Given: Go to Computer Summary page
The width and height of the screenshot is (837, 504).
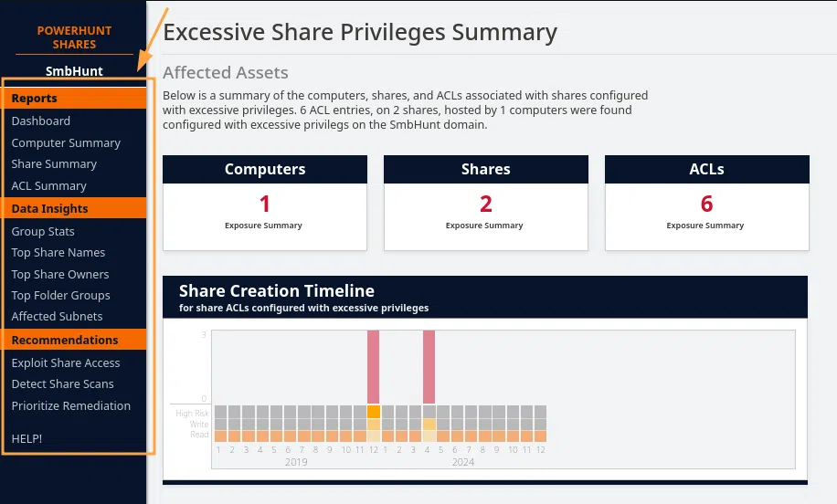Looking at the screenshot, I should pos(66,142).
